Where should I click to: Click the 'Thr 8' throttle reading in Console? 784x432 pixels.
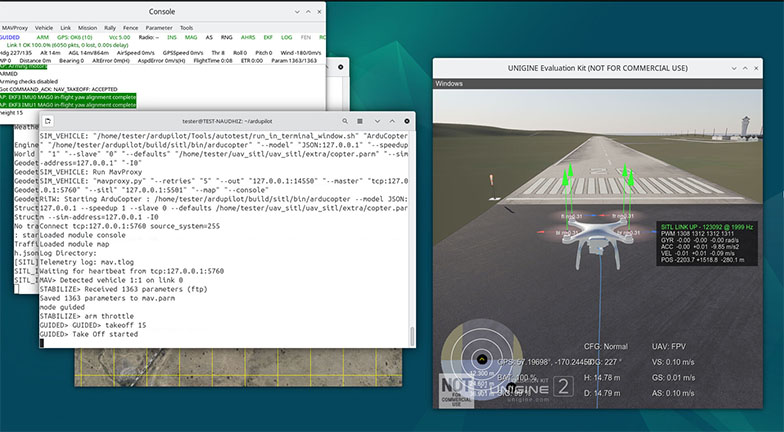pos(218,52)
